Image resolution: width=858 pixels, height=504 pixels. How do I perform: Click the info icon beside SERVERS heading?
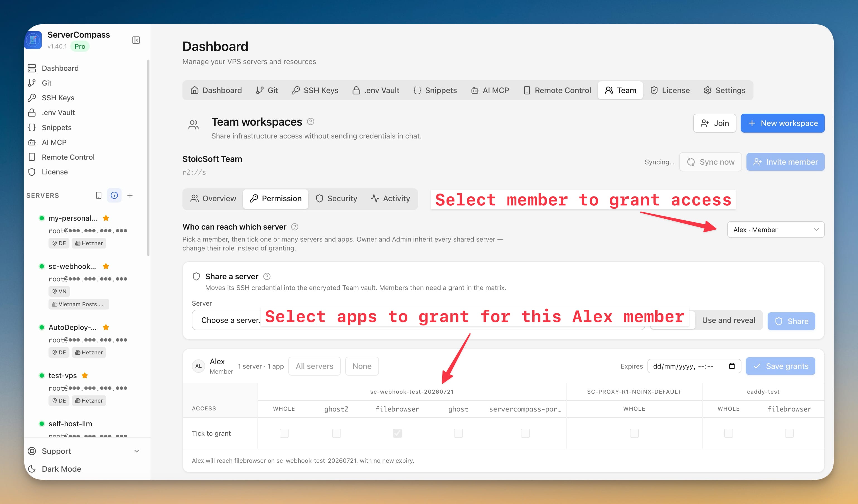click(x=114, y=195)
